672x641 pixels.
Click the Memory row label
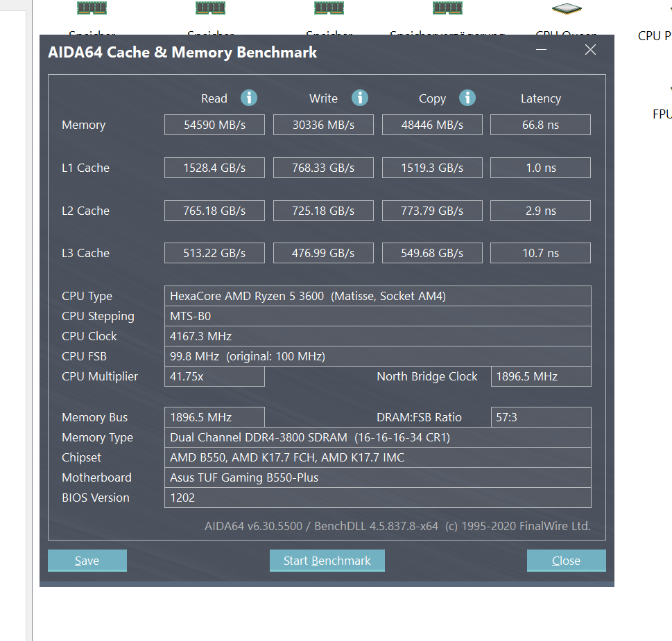point(83,125)
